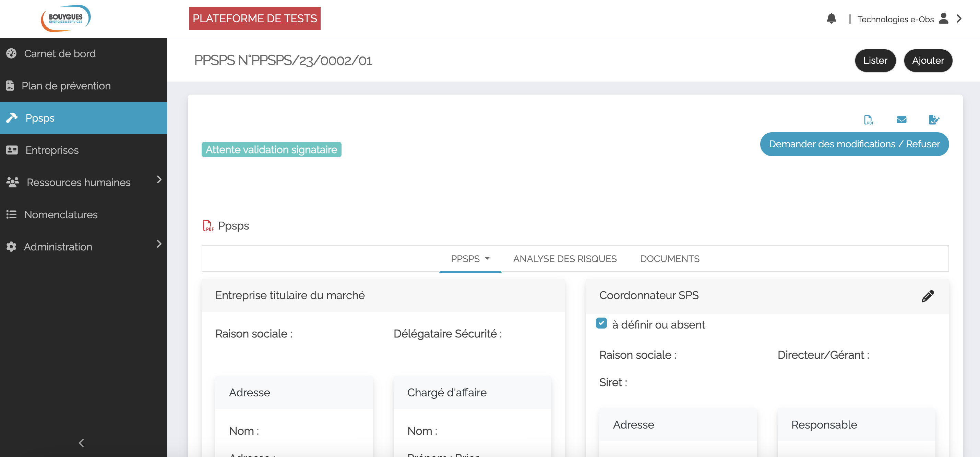
Task: Click the Technologies e-Obs account name
Action: [895, 19]
